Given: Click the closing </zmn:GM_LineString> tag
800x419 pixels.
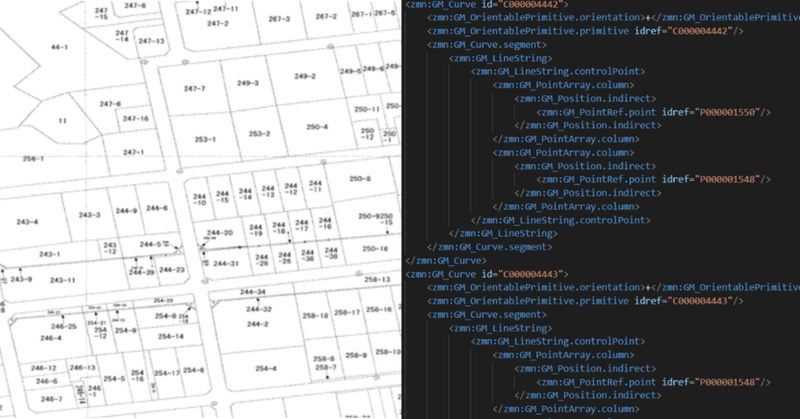Looking at the screenshot, I should (504, 233).
